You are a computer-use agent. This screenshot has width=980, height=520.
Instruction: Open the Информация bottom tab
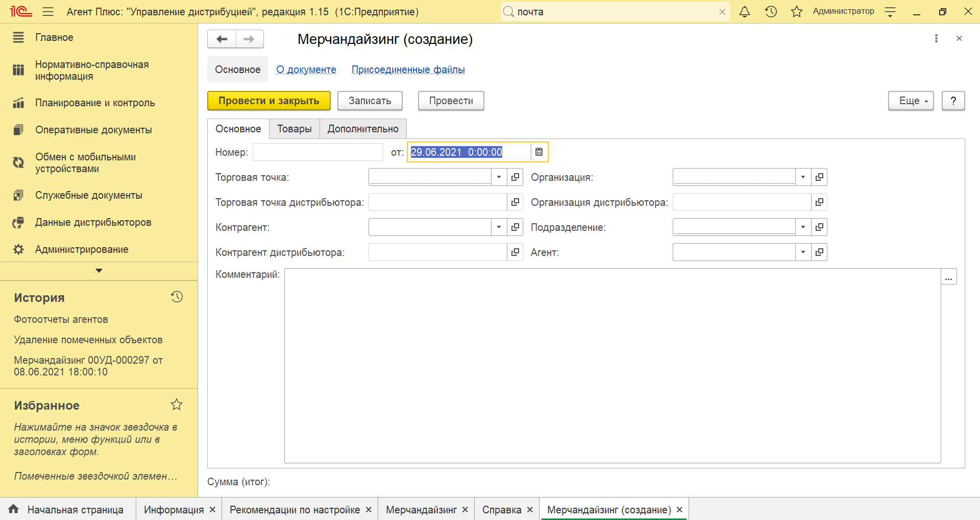tap(174, 510)
